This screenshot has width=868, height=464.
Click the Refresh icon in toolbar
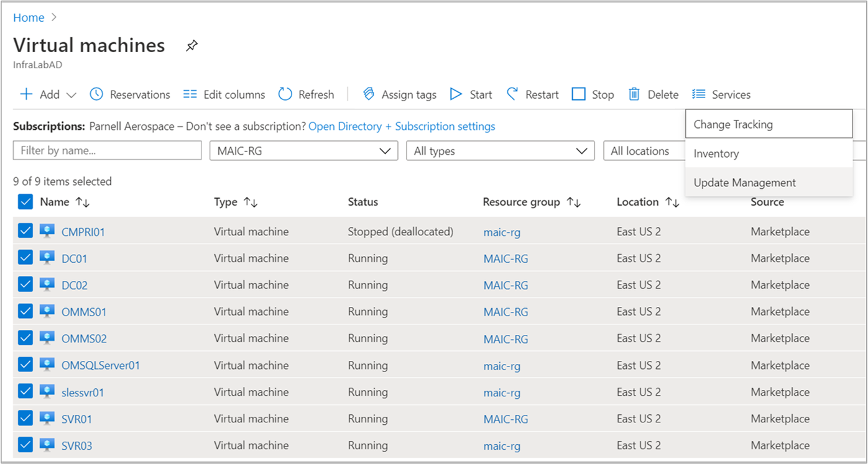(285, 94)
